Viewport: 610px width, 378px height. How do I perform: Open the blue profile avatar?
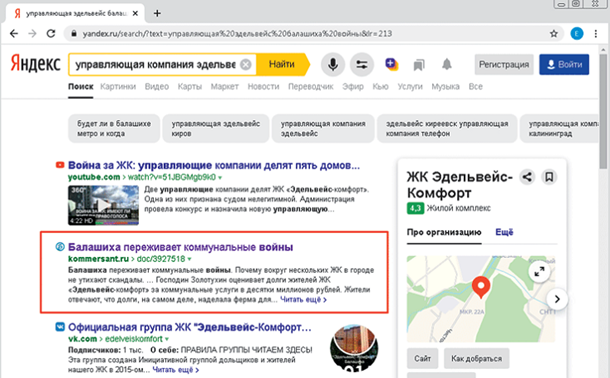click(577, 33)
